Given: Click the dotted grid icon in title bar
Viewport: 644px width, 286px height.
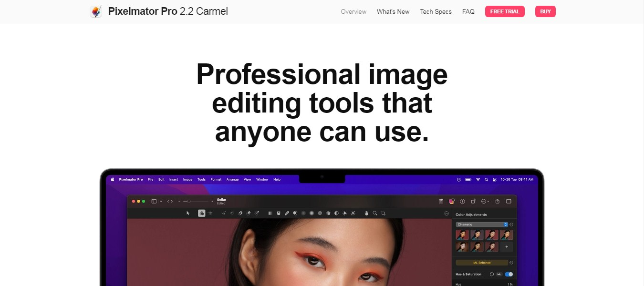Looking at the screenshot, I should 441,201.
